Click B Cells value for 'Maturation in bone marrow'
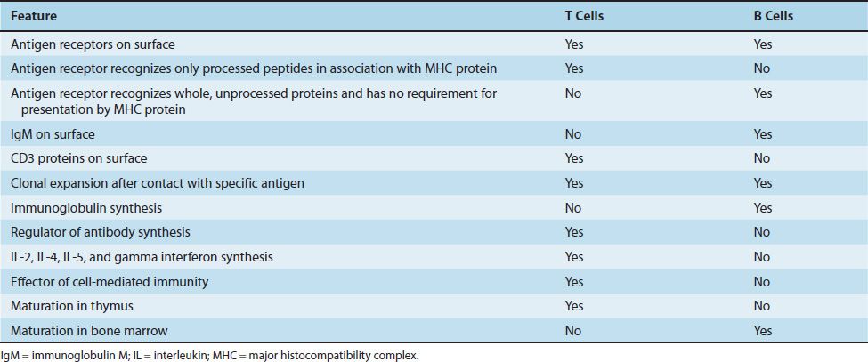 pos(764,331)
